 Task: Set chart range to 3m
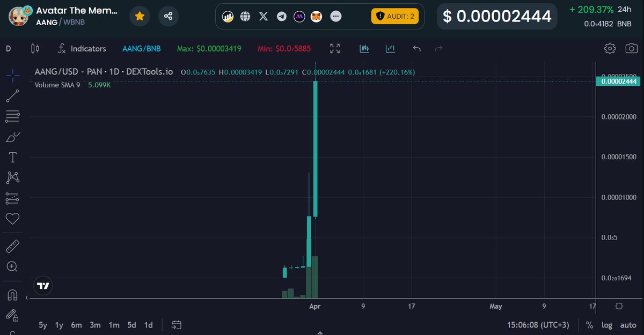(x=95, y=325)
